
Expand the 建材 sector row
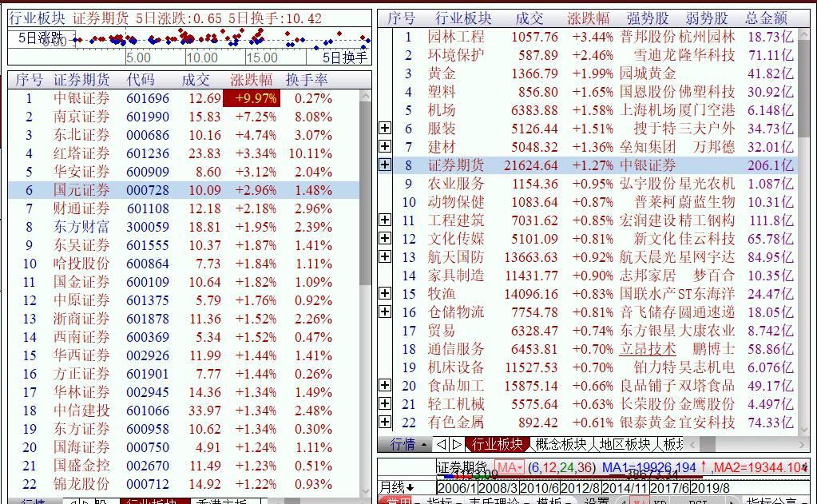385,146
